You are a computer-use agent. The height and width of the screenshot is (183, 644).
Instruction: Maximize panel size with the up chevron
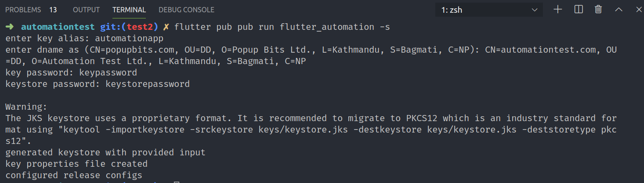(619, 9)
